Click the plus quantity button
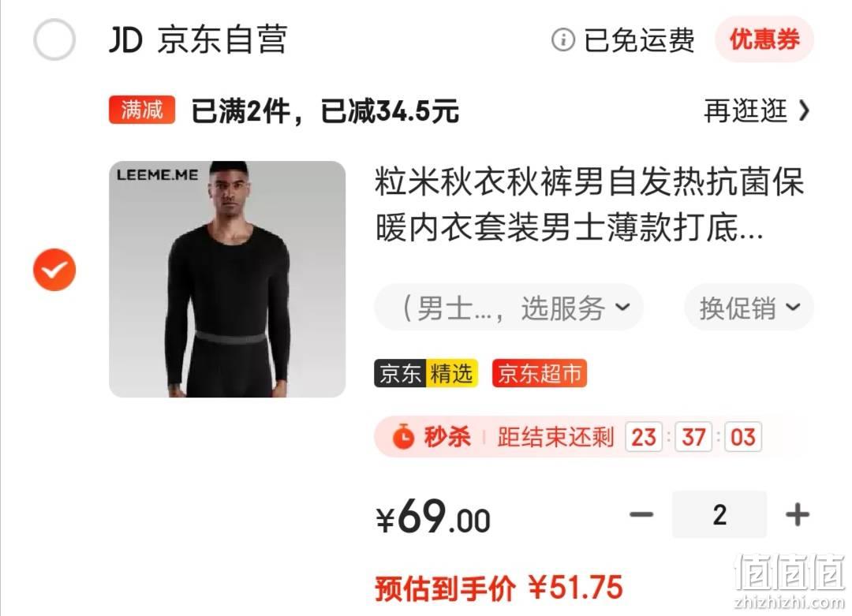This screenshot has width=852, height=616. [x=797, y=514]
